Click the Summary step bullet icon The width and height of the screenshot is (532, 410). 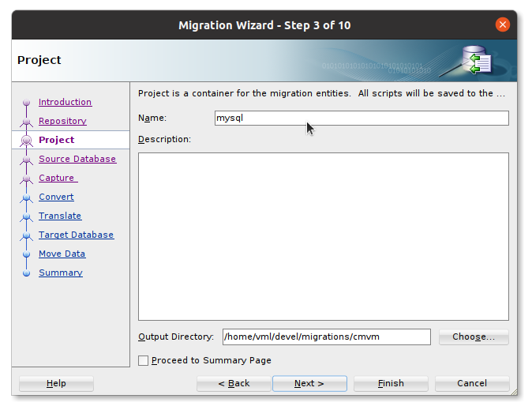pyautogui.click(x=27, y=273)
